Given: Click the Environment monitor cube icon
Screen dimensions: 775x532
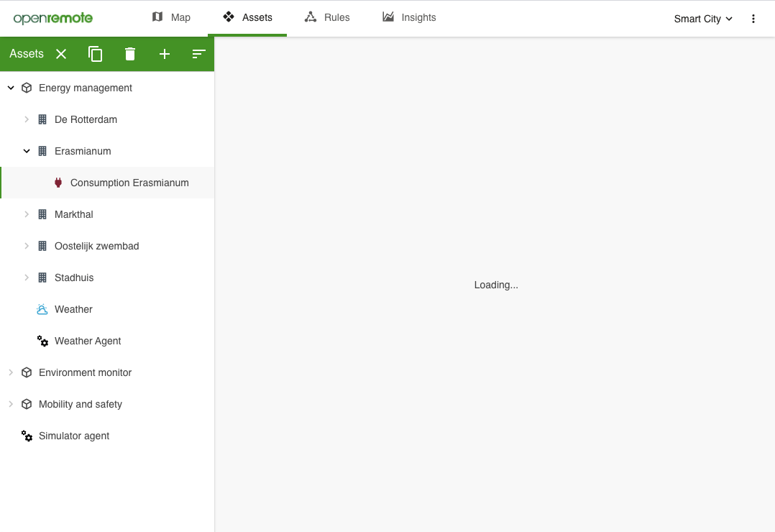Looking at the screenshot, I should (x=27, y=373).
